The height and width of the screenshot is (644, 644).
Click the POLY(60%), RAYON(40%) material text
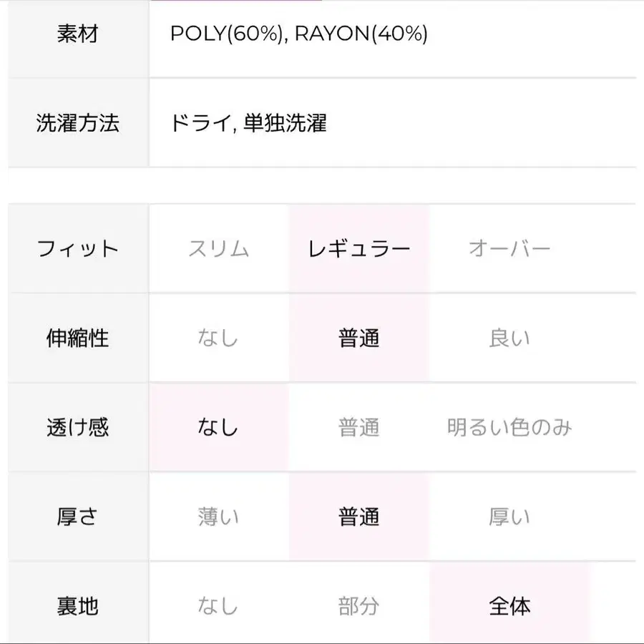[298, 34]
